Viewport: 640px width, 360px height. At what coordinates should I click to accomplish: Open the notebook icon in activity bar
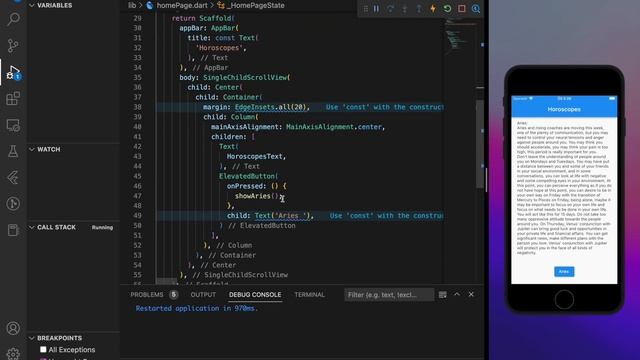tap(13, 230)
